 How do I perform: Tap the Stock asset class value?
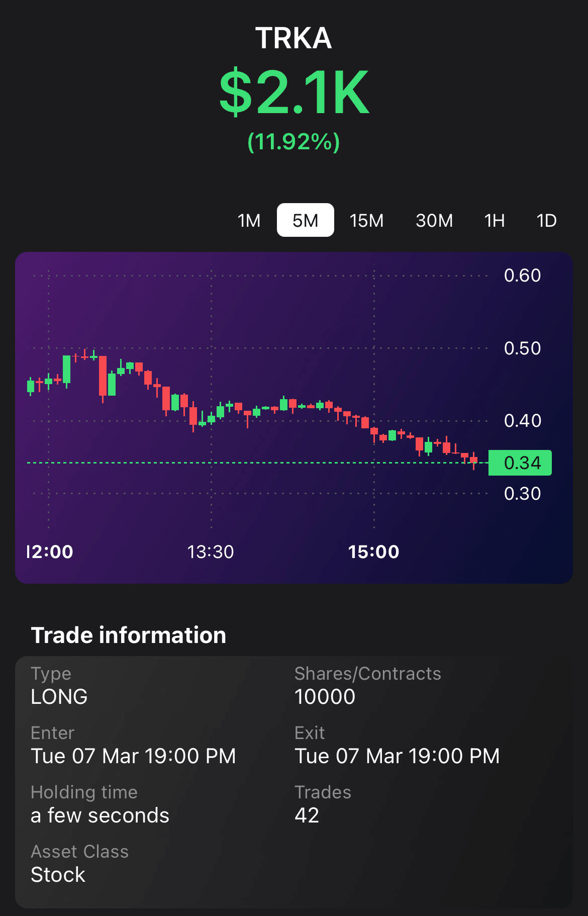[58, 875]
